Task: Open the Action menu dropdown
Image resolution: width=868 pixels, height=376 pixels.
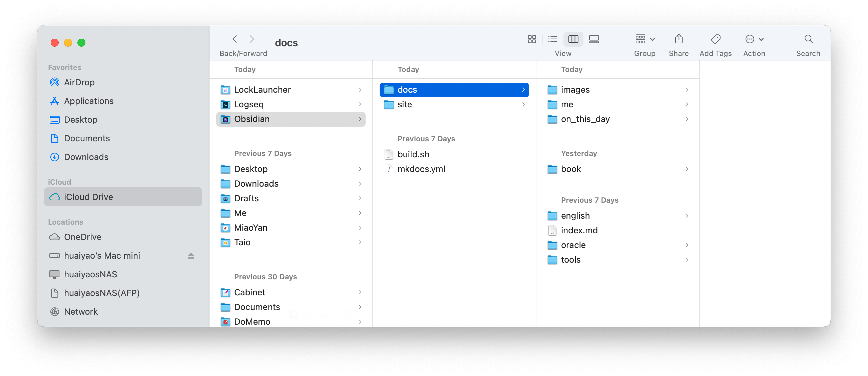Action: pyautogui.click(x=754, y=39)
